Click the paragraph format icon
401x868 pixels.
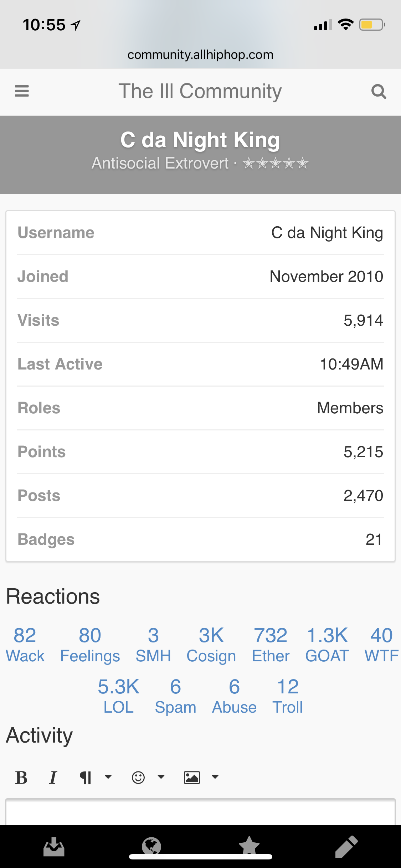pyautogui.click(x=86, y=777)
